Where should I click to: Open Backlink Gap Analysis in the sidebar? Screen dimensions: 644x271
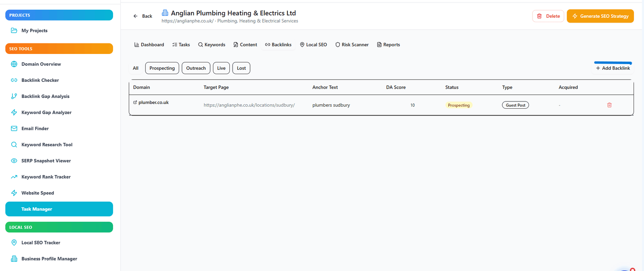(x=59, y=96)
